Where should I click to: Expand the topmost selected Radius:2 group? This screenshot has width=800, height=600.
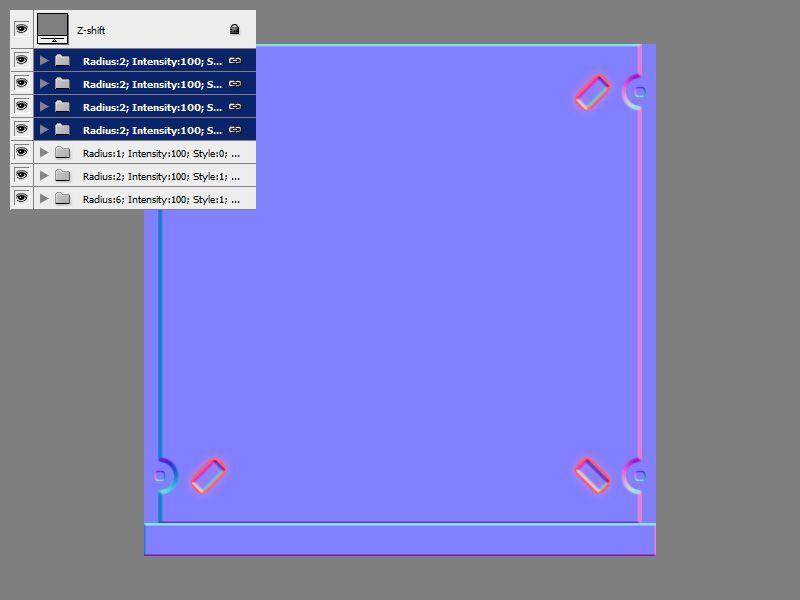(43, 60)
